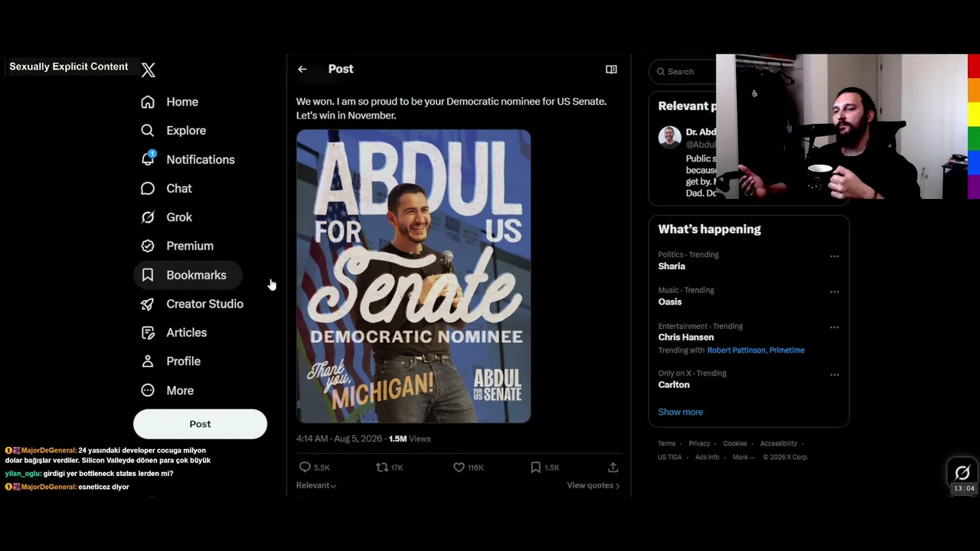This screenshot has width=980, height=551.
Task: Open the Robert Pattinson trending link
Action: pyautogui.click(x=736, y=350)
